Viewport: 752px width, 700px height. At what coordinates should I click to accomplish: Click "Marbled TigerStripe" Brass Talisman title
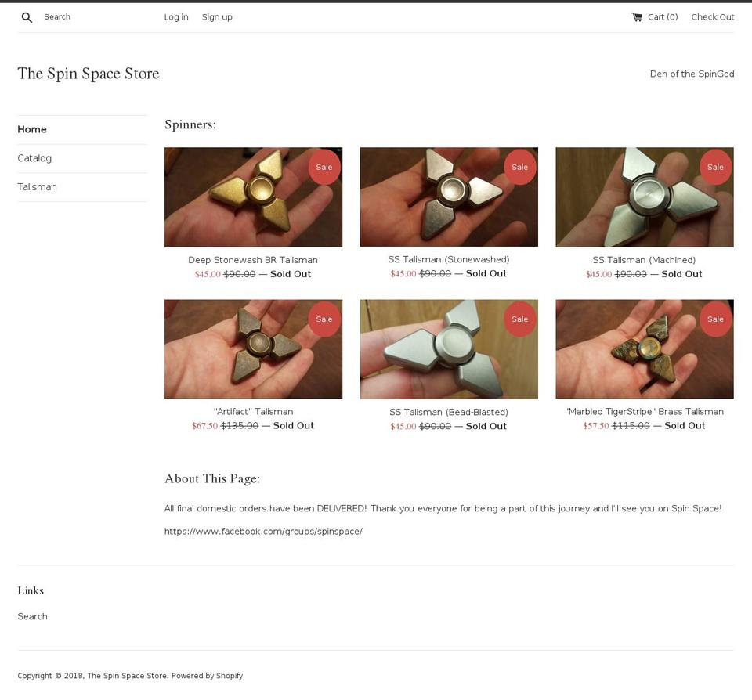[x=644, y=411]
